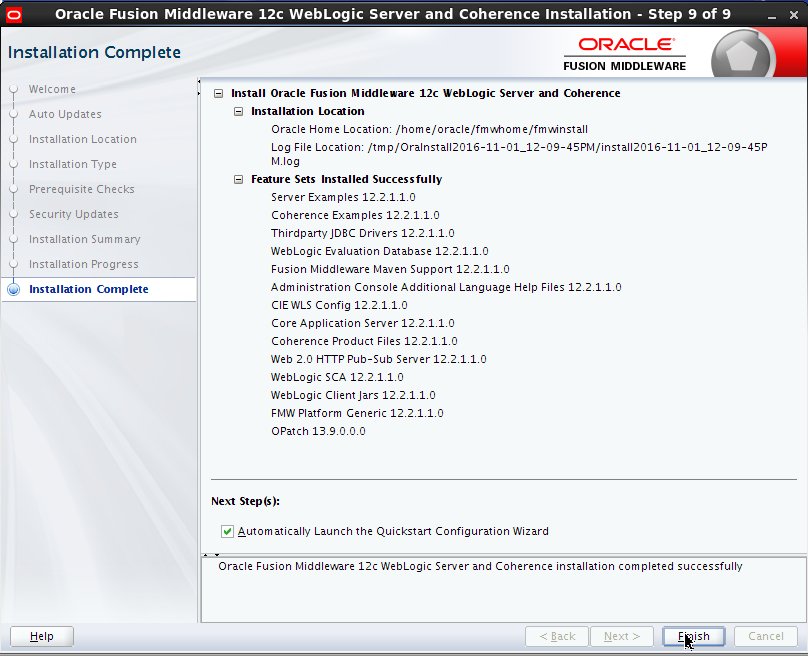Minimize the installer window
808x656 pixels.
click(771, 16)
